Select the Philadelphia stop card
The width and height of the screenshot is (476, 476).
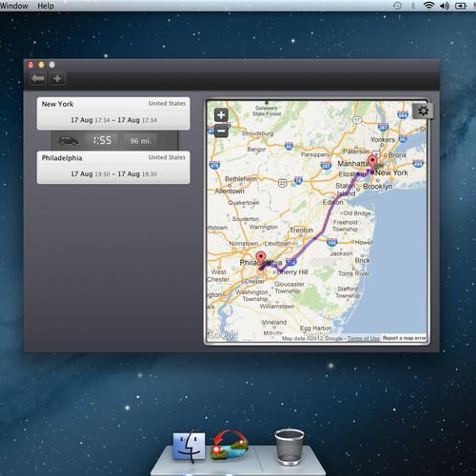coord(113,167)
